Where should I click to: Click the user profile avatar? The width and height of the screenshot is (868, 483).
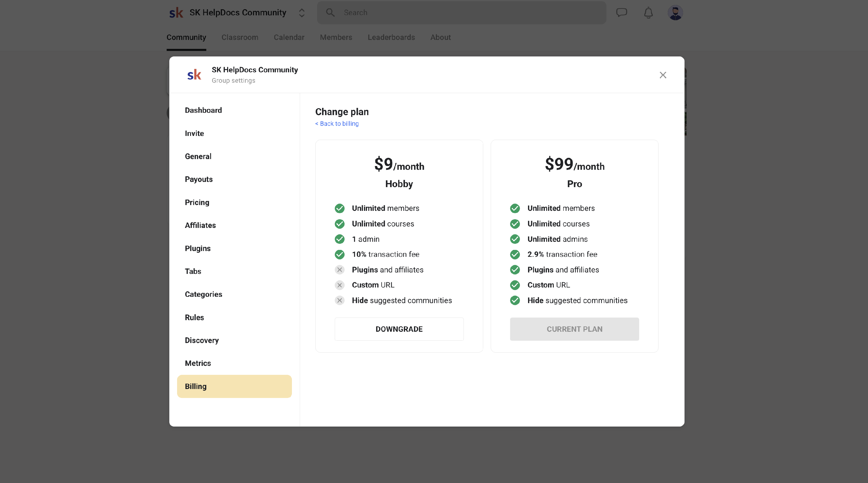pyautogui.click(x=675, y=13)
